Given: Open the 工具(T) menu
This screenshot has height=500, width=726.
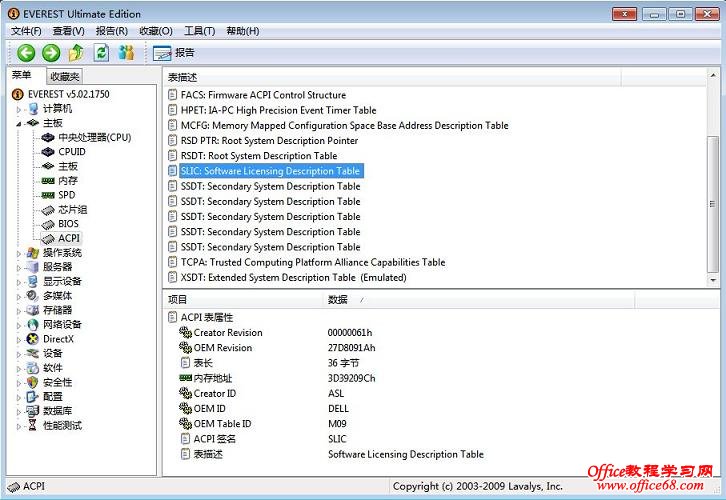Looking at the screenshot, I should click(200, 31).
